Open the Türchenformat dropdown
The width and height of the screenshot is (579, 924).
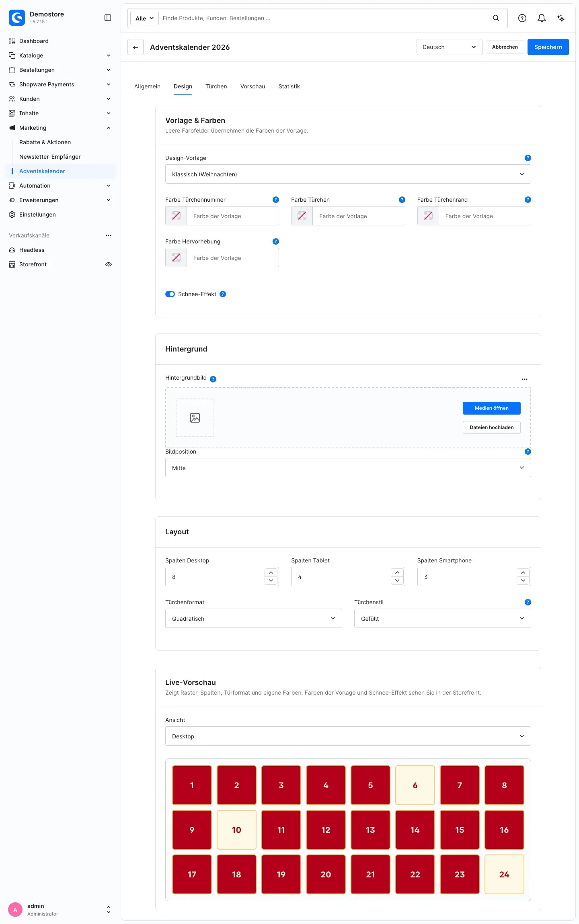tap(254, 618)
